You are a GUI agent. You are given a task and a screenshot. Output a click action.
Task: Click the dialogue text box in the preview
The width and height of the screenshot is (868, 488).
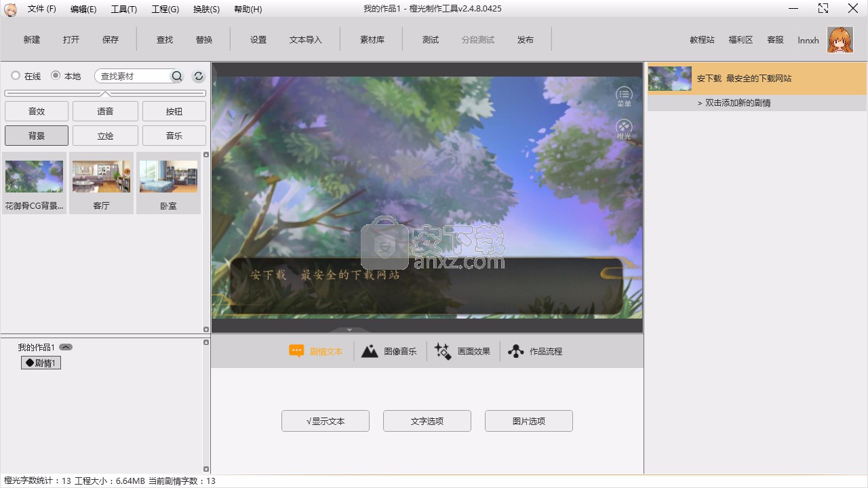click(426, 285)
